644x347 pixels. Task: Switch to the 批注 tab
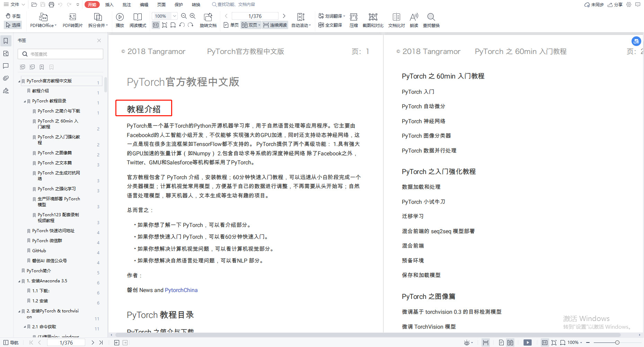[127, 4]
